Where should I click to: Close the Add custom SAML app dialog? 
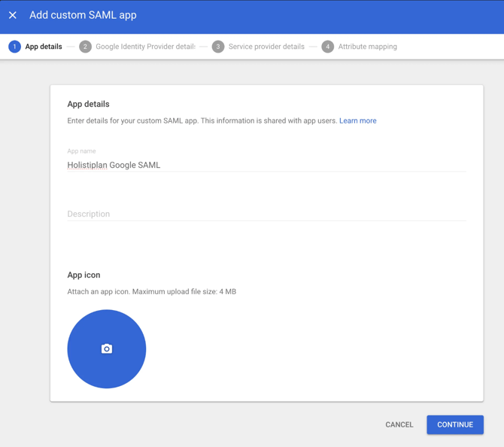(x=13, y=15)
